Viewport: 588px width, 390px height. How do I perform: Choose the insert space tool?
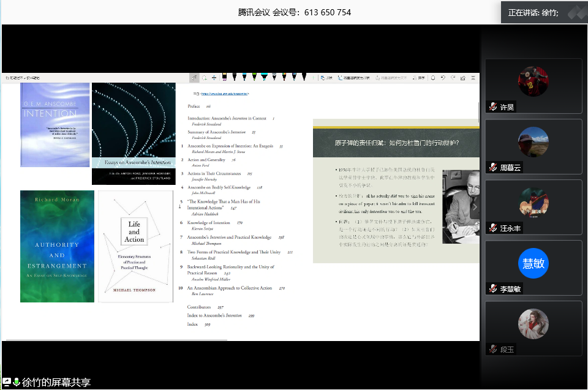(x=214, y=78)
